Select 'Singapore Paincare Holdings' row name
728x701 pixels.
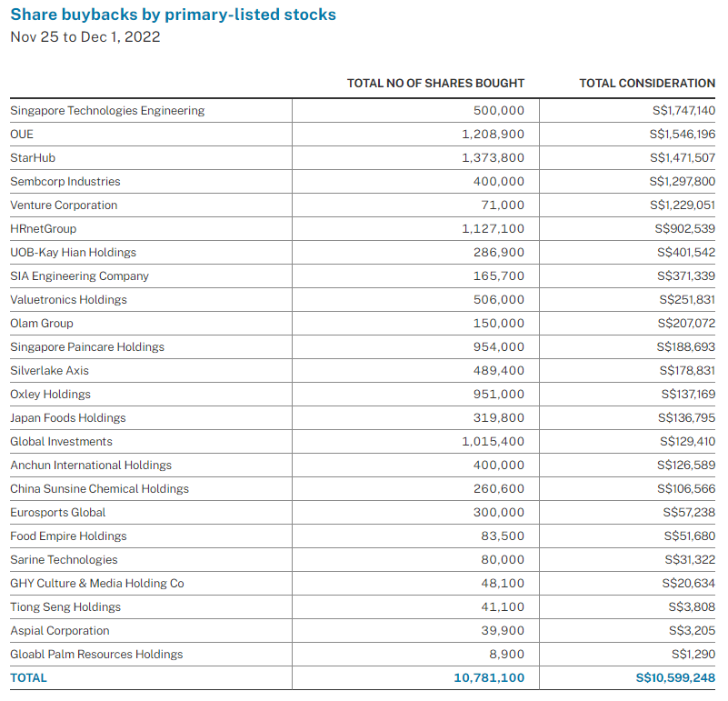pyautogui.click(x=87, y=347)
